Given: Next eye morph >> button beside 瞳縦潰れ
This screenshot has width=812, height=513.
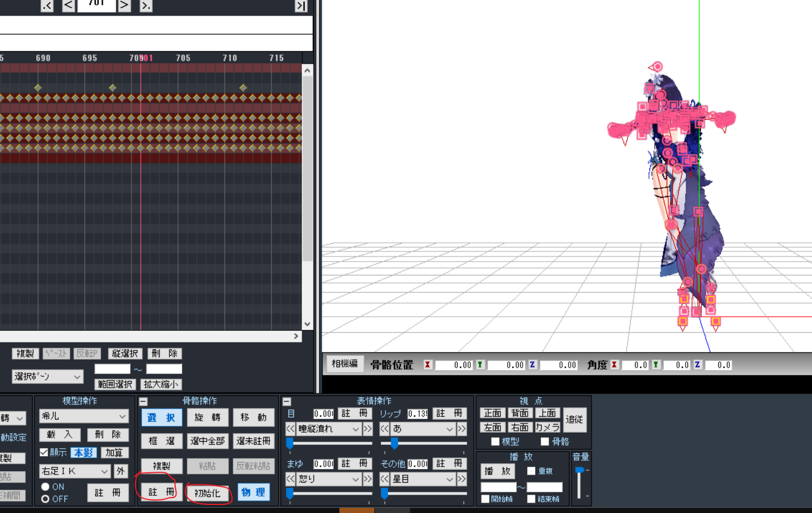Looking at the screenshot, I should click(x=368, y=429).
